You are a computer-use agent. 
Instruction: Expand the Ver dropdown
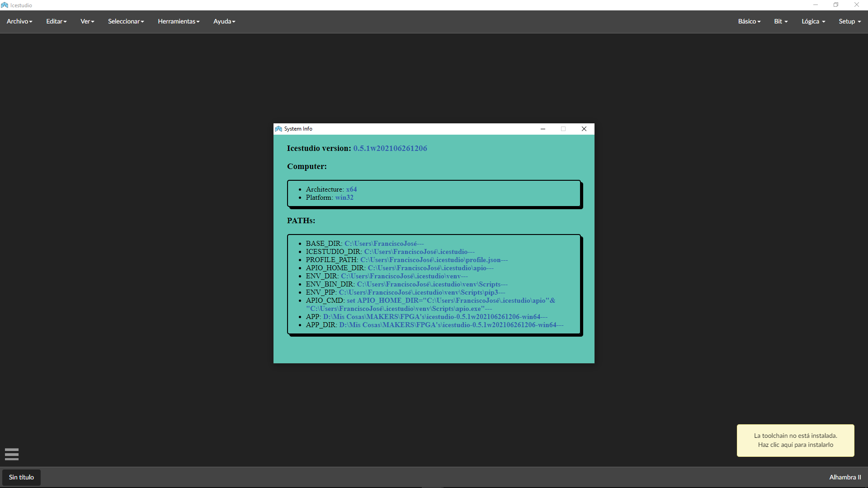coord(86,21)
